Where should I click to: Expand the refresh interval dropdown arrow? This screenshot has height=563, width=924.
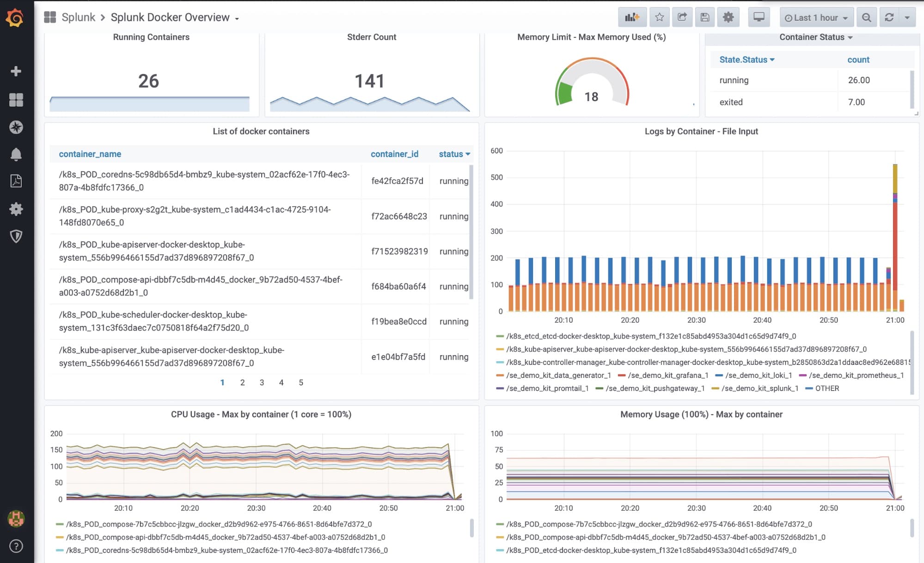[x=907, y=18]
